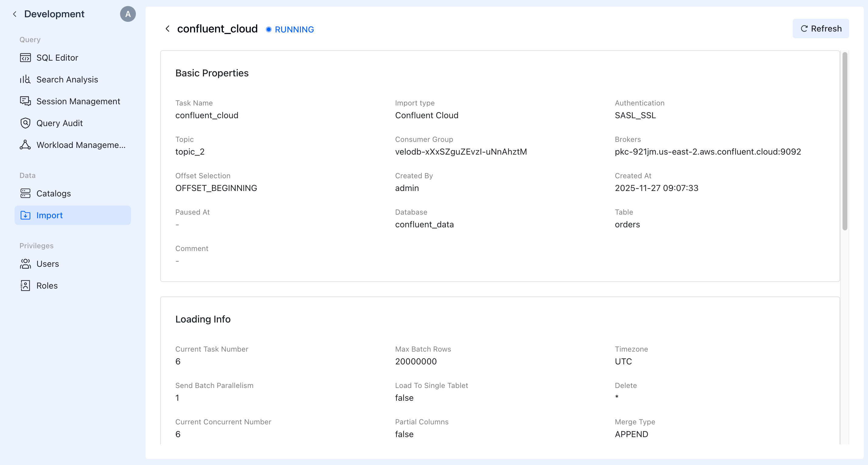Click the Brokers address value
The image size is (868, 465).
tap(708, 152)
